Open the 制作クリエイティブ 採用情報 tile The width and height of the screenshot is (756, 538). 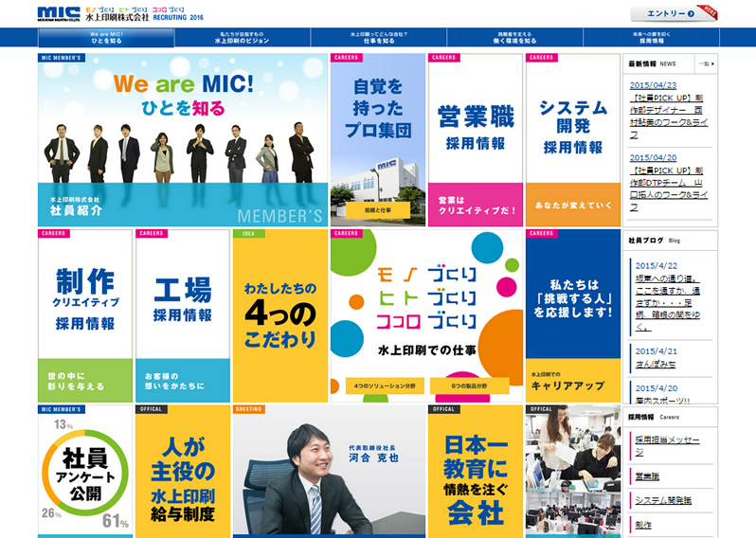(85, 315)
